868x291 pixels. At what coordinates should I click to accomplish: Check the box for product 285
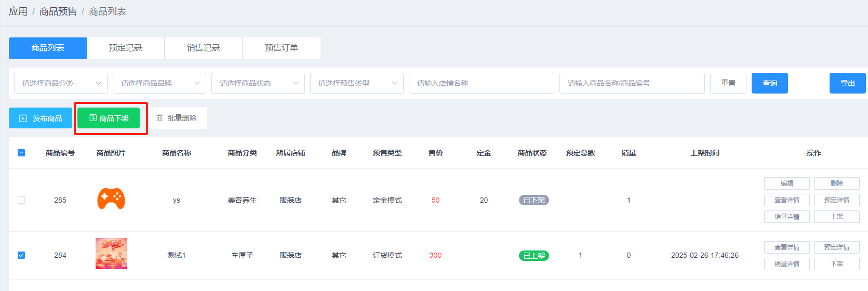(21, 200)
